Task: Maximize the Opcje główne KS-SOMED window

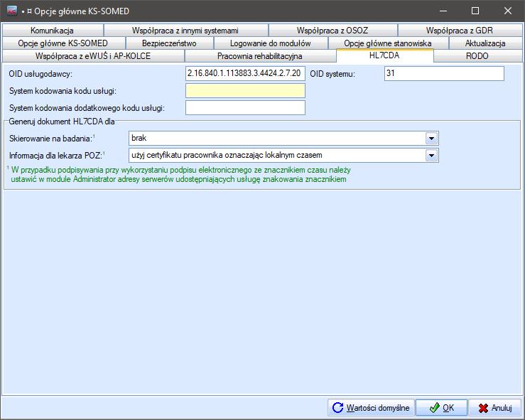Action: pos(475,11)
